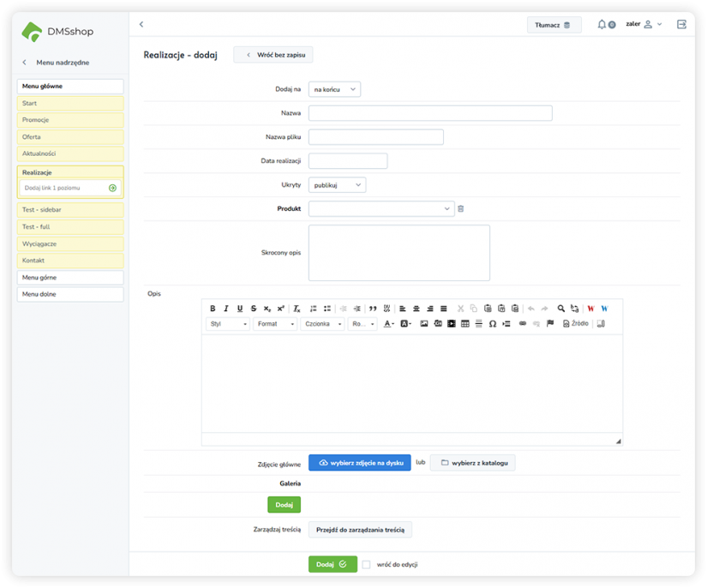Image resolution: width=707 pixels, height=588 pixels.
Task: Insert a table using the editor table icon
Action: [465, 324]
